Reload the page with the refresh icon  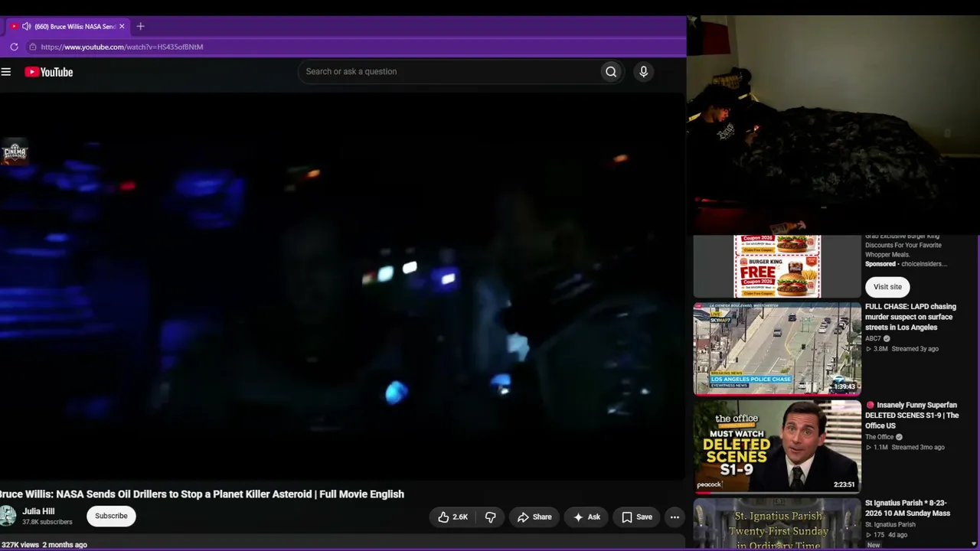pos(14,47)
